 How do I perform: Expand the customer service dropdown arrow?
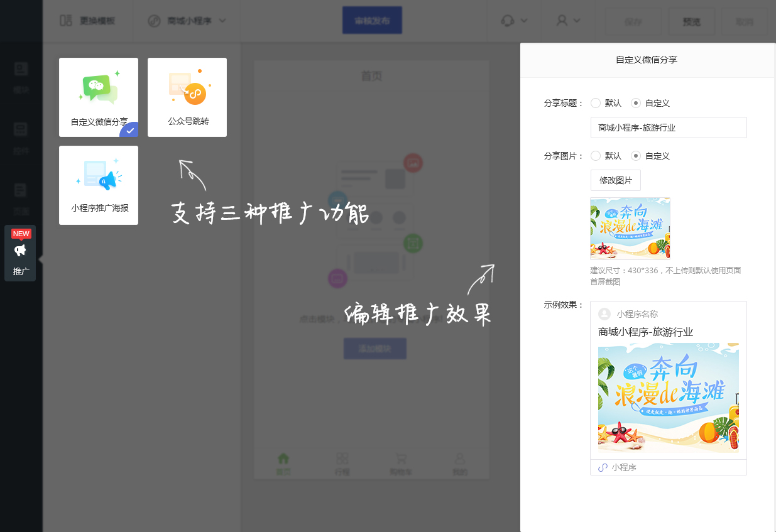click(524, 21)
